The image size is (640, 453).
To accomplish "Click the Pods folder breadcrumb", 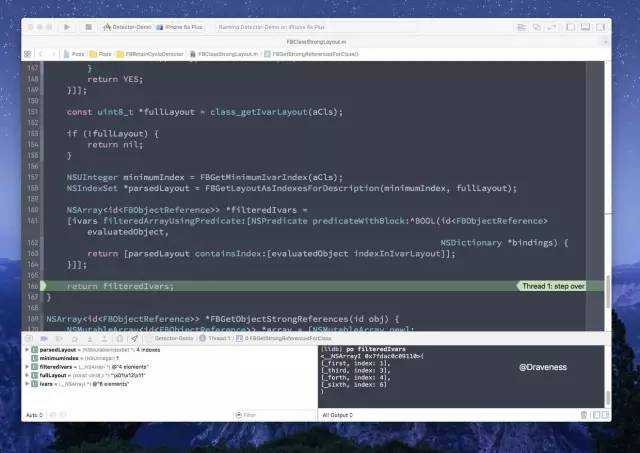I will coord(100,54).
